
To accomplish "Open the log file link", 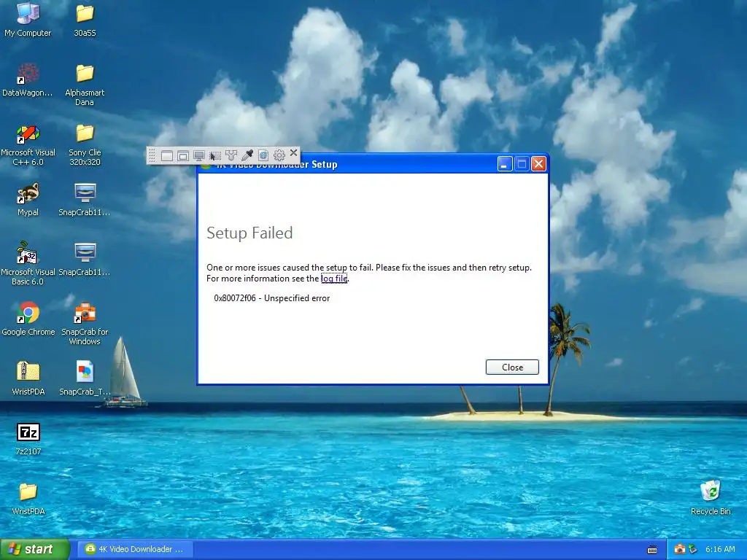I will coord(334,279).
